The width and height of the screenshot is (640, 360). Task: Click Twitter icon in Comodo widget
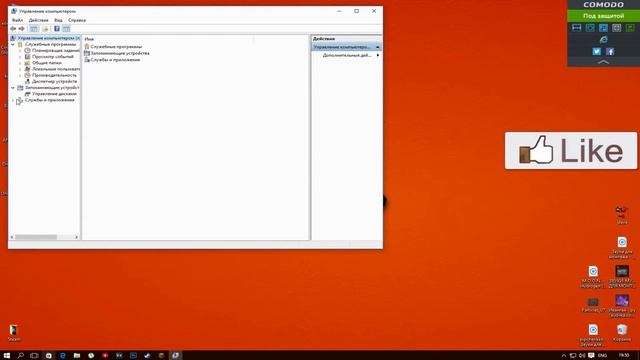click(596, 51)
